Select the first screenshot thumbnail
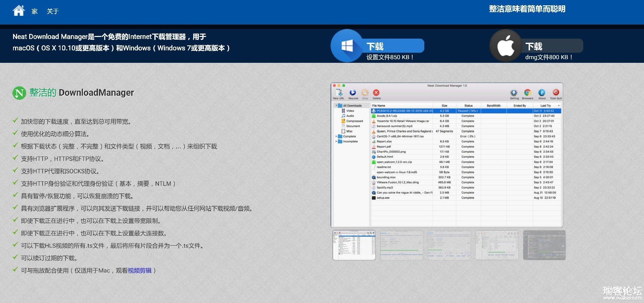 click(x=354, y=245)
